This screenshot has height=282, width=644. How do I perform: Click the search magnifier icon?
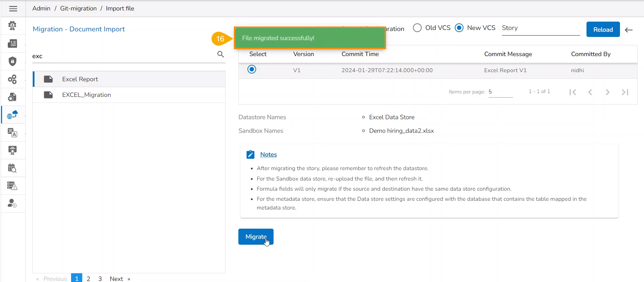pos(221,54)
